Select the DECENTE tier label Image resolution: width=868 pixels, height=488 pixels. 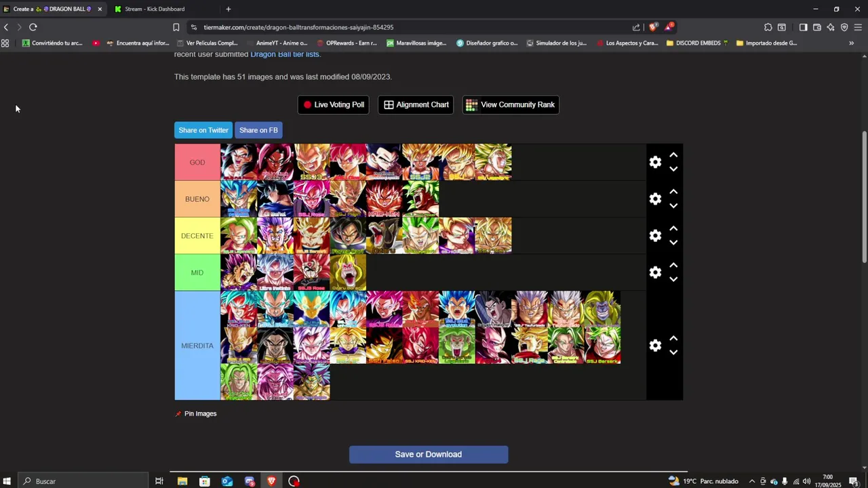click(x=197, y=235)
